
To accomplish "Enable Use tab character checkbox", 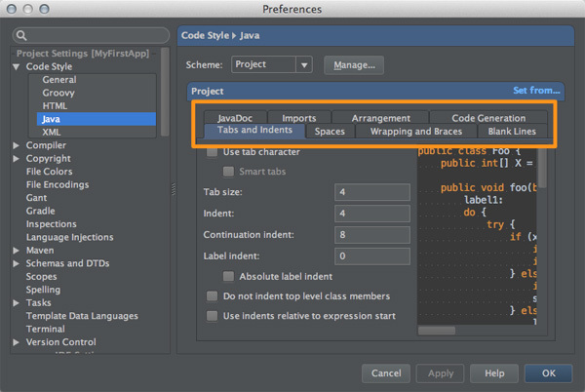I will point(212,152).
